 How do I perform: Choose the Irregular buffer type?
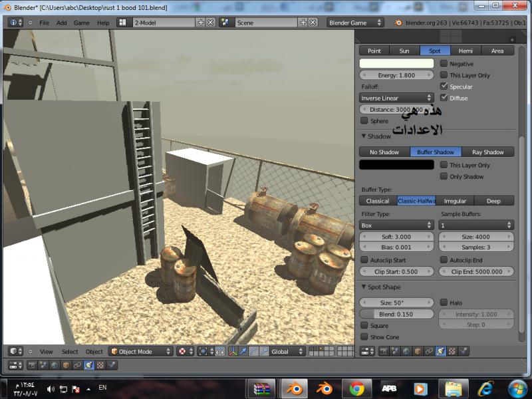455,201
